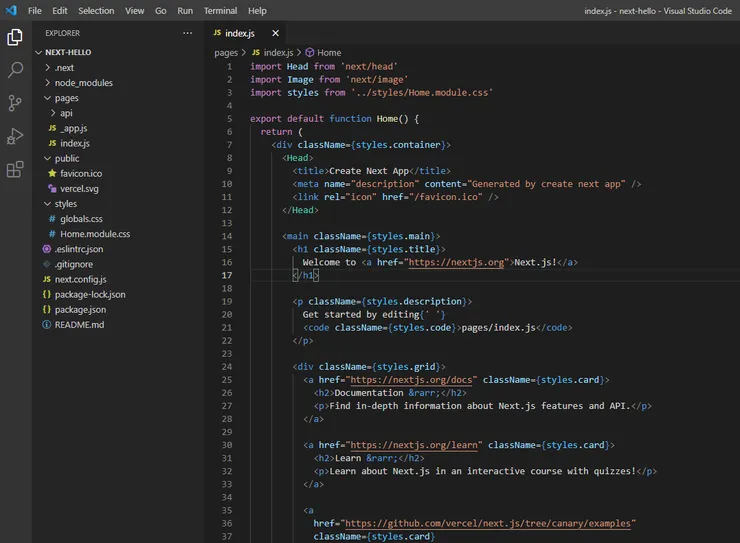
Task: Click the VS Code logo icon
Action: tap(11, 10)
